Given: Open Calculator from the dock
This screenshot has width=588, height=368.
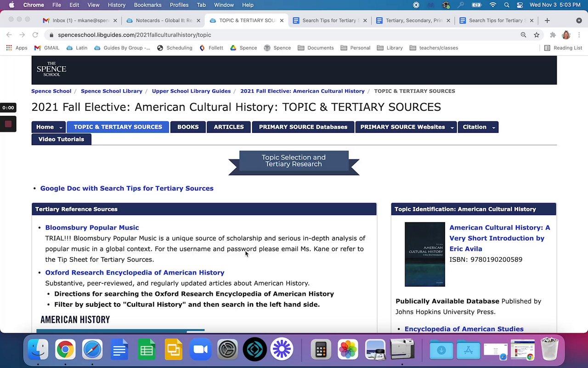Looking at the screenshot, I should (x=321, y=350).
